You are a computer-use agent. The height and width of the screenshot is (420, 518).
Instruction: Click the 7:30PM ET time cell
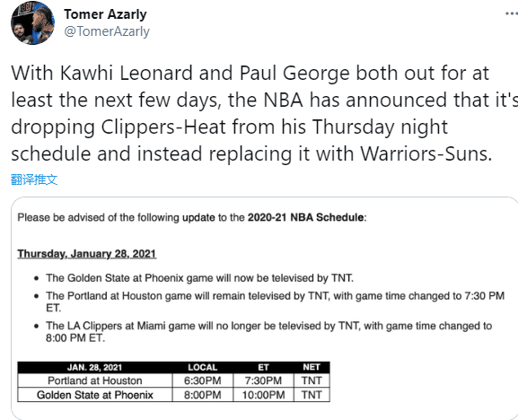click(x=263, y=381)
